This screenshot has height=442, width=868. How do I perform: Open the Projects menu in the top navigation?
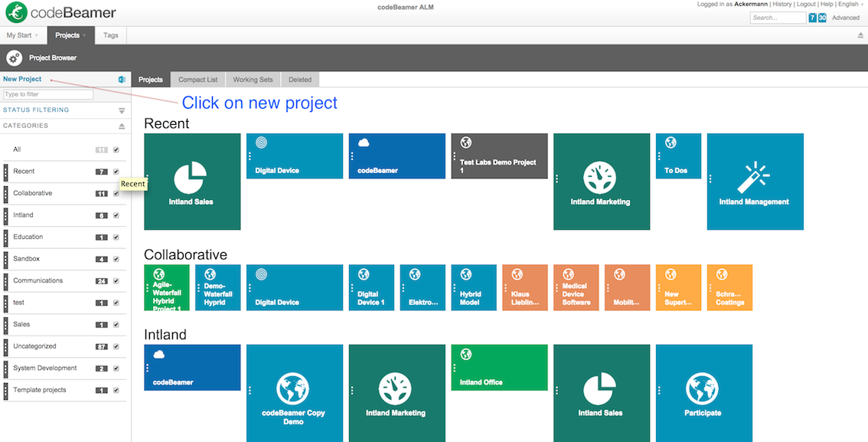(x=71, y=35)
